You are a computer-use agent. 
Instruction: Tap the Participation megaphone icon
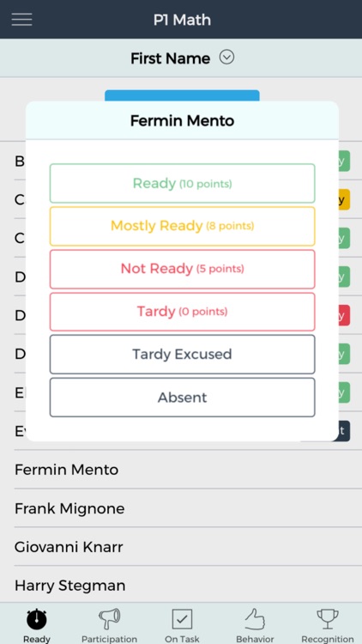109,619
